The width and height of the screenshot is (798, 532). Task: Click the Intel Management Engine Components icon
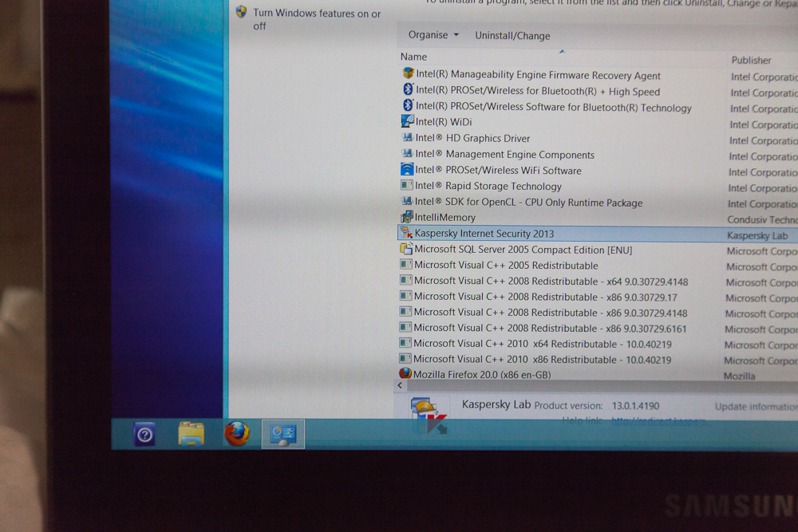tap(407, 153)
